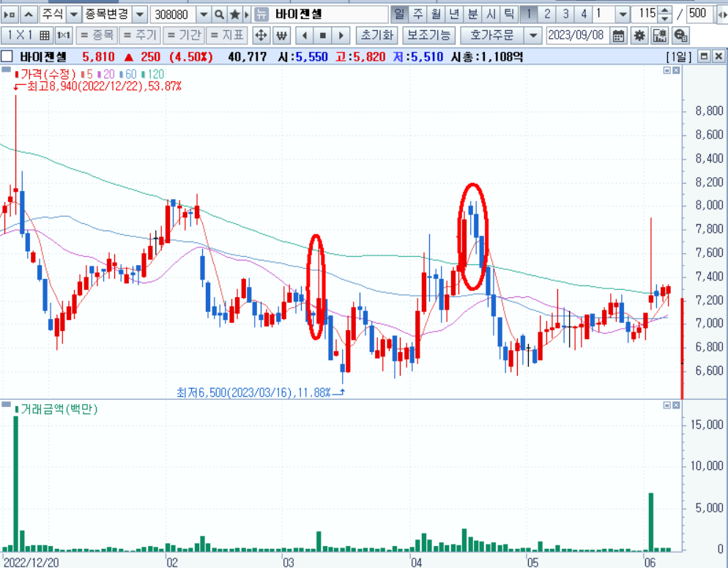
Task: Open the 1X1 chart grid layout button
Action: coord(27,35)
